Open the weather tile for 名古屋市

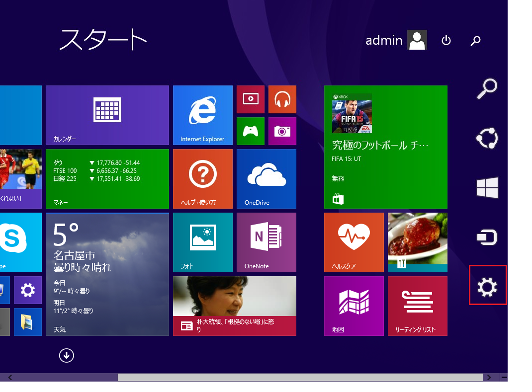(x=107, y=274)
